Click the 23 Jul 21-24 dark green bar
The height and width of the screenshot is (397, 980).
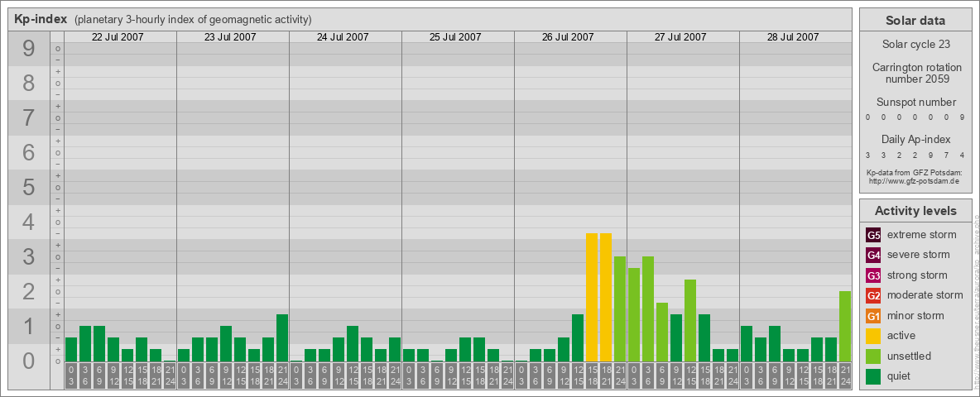(282, 337)
